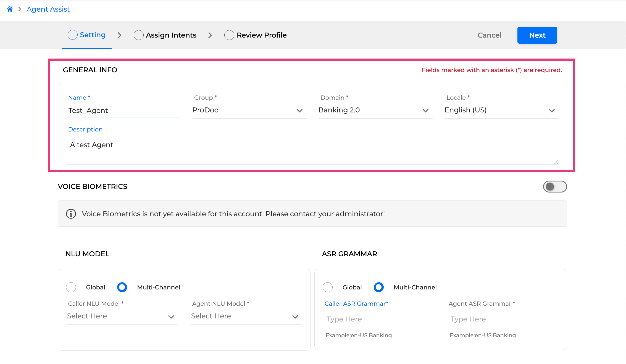Click the Caller ASR Grammar input field
The height and width of the screenshot is (364, 626).
pyautogui.click(x=378, y=319)
